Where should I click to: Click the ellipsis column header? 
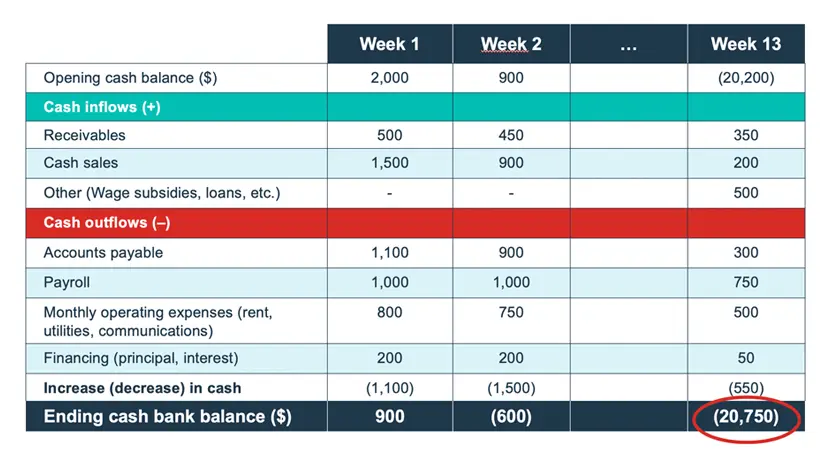click(x=628, y=44)
